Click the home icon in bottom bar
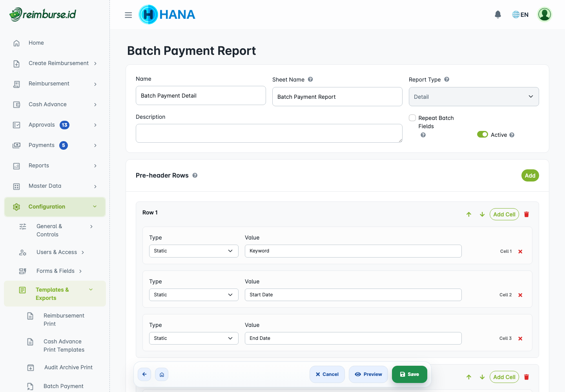565x392 pixels. point(162,374)
